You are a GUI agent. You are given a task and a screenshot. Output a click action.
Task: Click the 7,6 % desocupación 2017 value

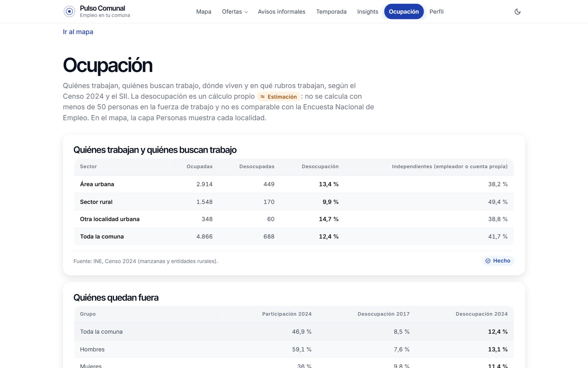pyautogui.click(x=401, y=349)
